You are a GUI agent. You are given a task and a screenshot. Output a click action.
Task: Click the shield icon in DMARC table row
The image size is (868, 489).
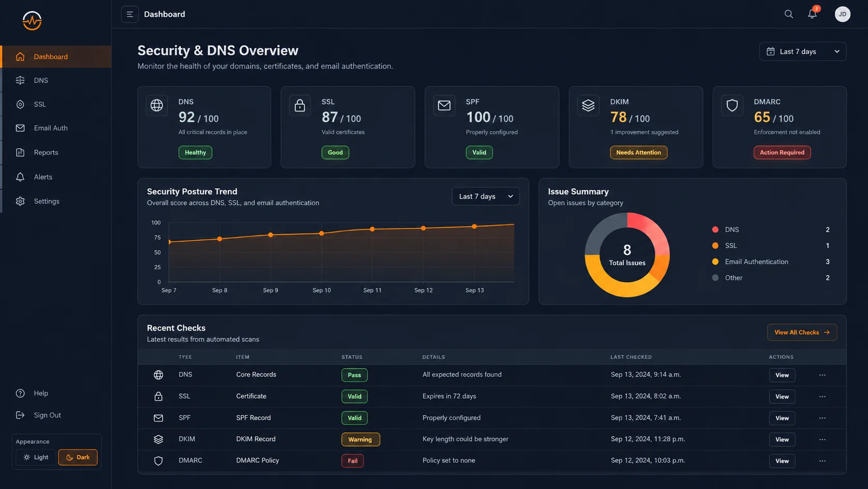[158, 461]
